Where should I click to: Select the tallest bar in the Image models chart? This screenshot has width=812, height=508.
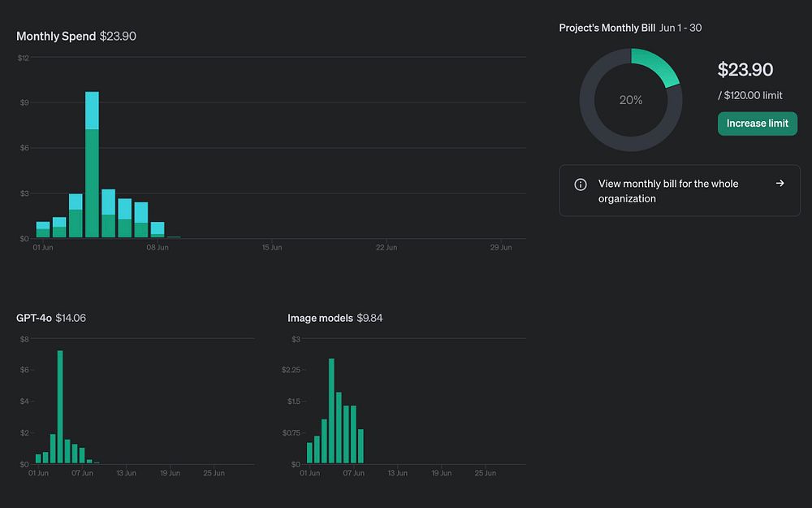tap(331, 410)
